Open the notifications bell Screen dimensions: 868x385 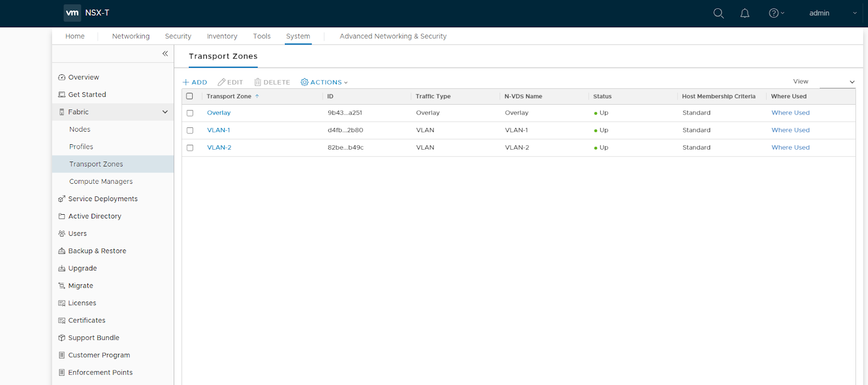click(745, 13)
